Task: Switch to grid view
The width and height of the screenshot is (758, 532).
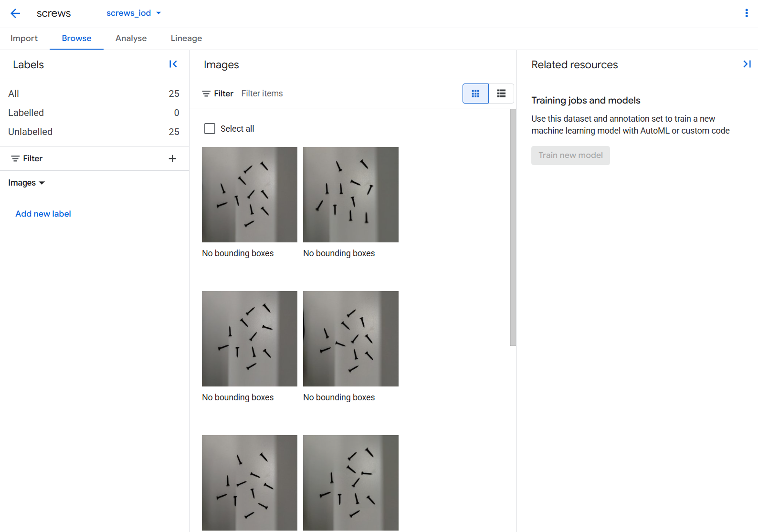Action: (475, 94)
